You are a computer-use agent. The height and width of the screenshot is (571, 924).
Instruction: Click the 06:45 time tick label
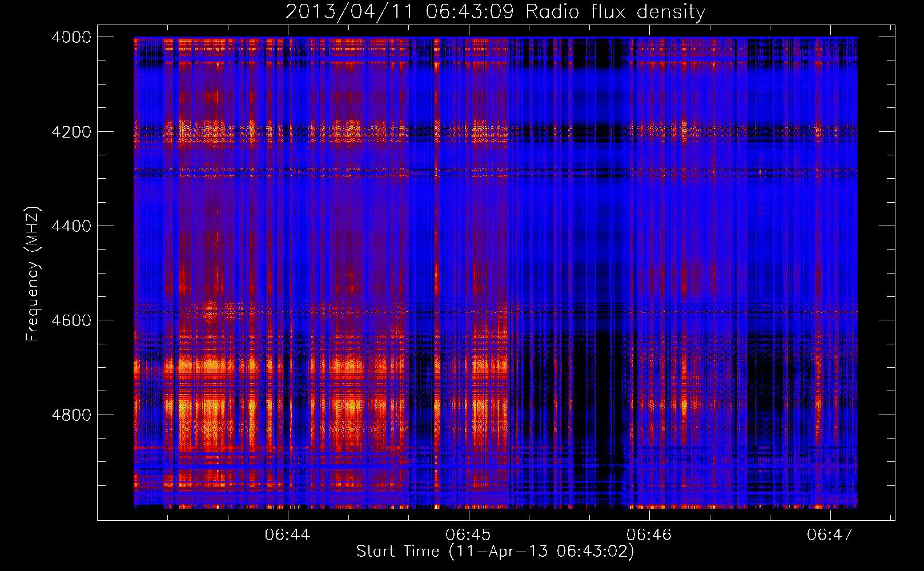468,534
